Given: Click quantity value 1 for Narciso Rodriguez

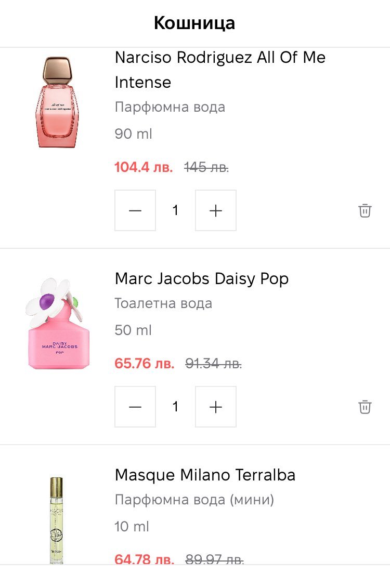Looking at the screenshot, I should point(175,210).
